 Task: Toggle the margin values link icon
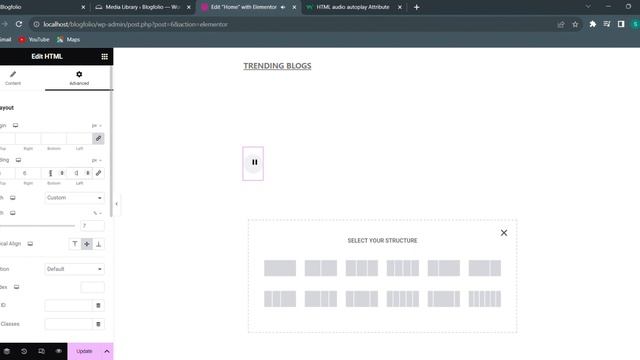98,138
